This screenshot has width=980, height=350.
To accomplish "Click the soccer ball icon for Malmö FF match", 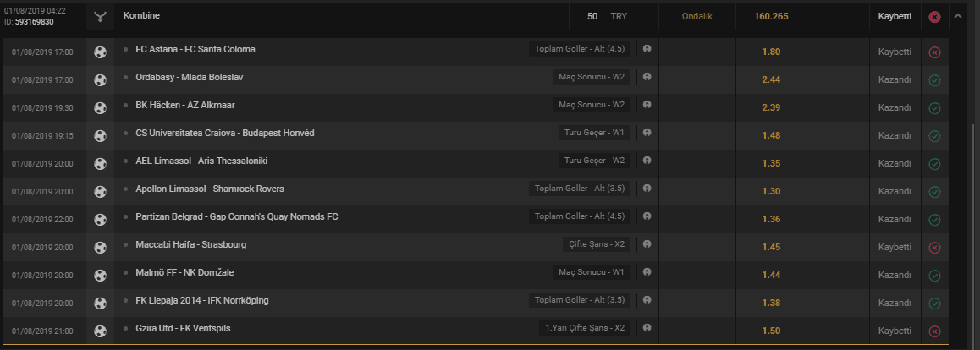I will 100,276.
